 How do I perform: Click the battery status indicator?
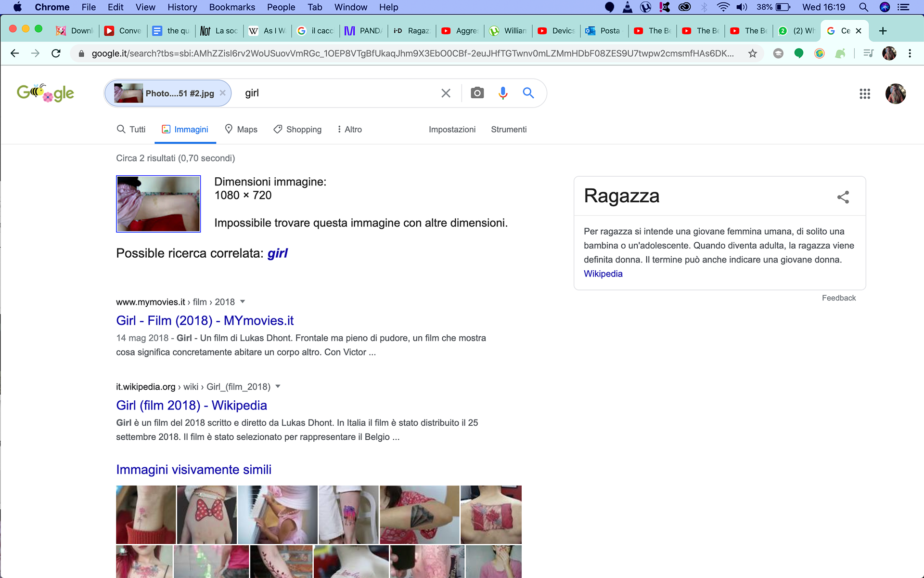tap(773, 7)
